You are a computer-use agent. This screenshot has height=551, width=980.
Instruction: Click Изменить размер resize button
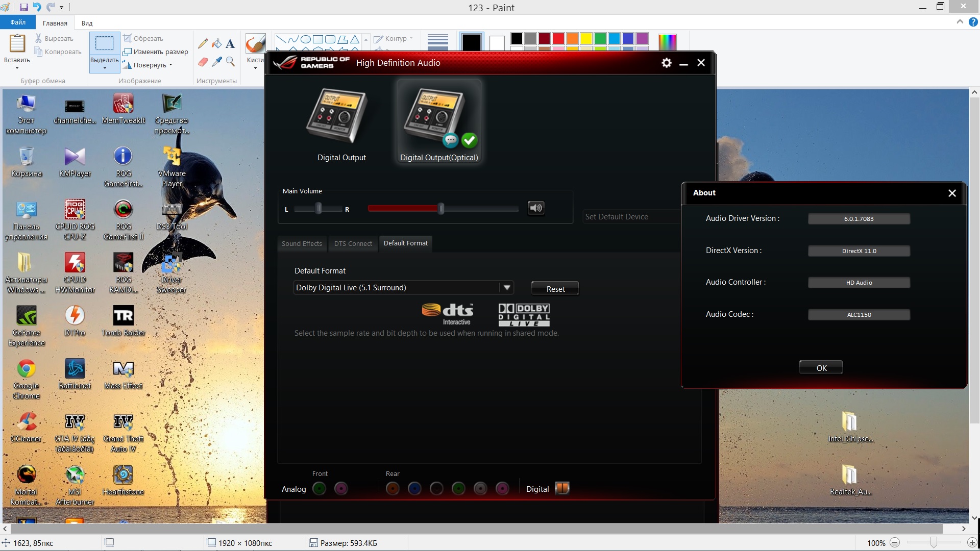(x=156, y=52)
